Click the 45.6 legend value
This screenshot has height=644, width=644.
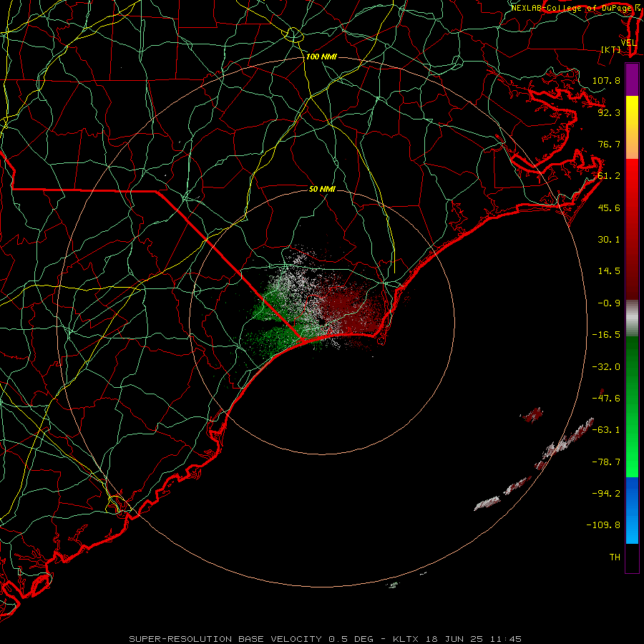click(x=609, y=208)
